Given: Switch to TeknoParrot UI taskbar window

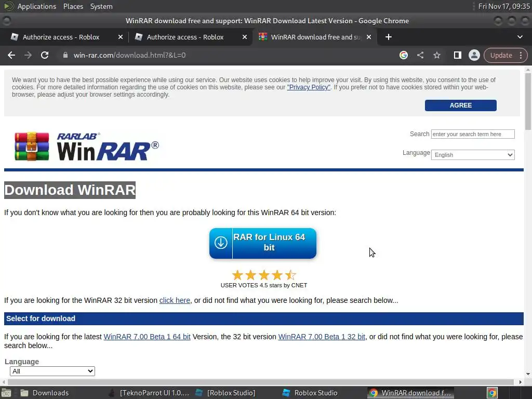Looking at the screenshot, I should point(149,393).
